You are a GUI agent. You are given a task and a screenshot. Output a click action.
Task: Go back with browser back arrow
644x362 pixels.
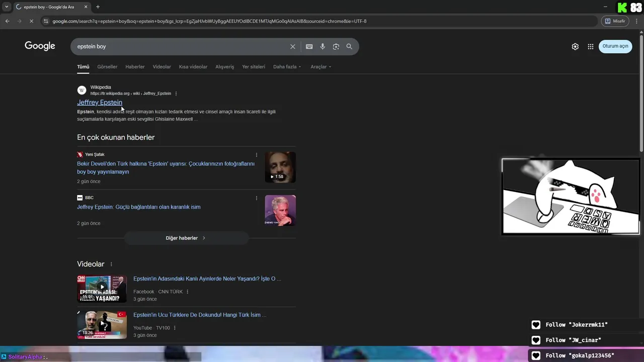7,21
